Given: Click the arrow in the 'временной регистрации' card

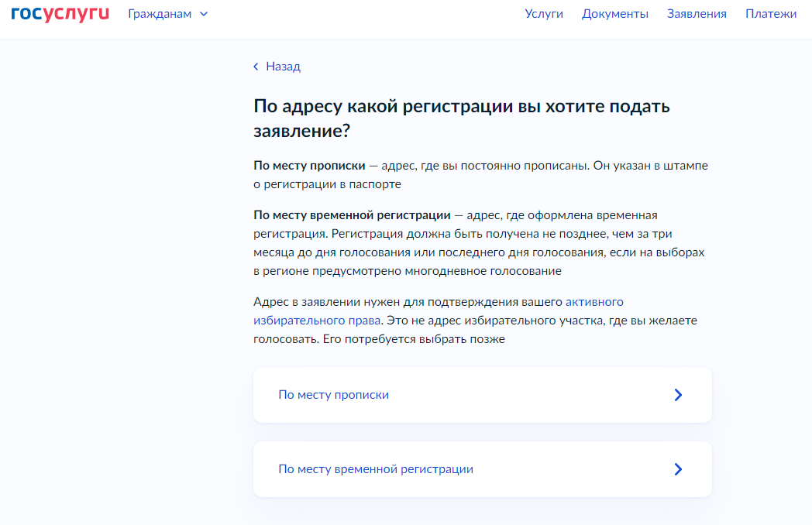Looking at the screenshot, I should [x=678, y=469].
